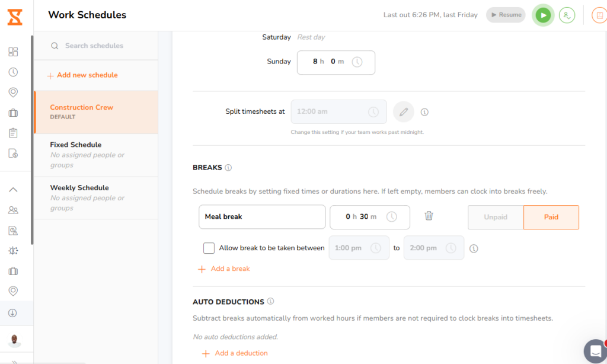Click the download circle icon in sidebar

[12, 313]
